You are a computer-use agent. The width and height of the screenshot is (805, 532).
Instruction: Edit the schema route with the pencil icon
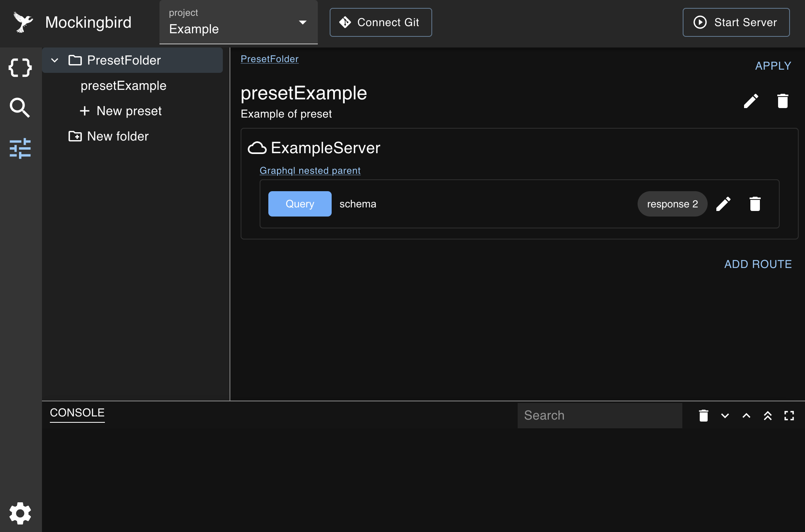click(x=723, y=204)
